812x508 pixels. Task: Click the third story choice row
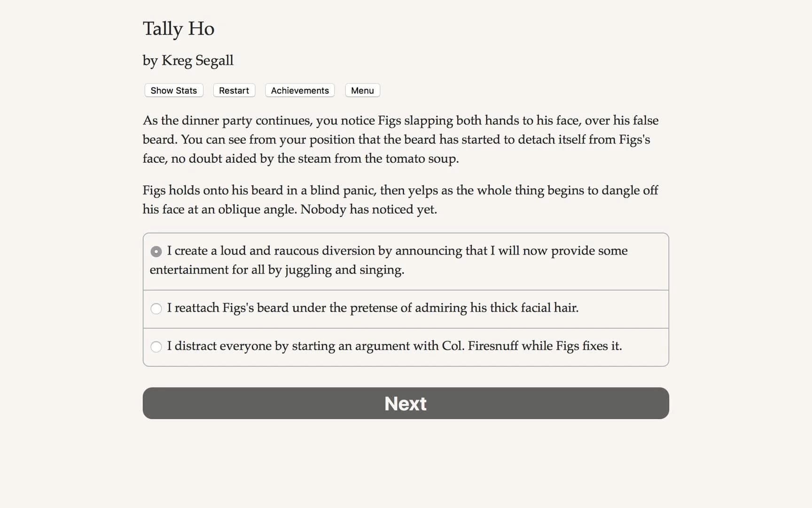point(395,347)
